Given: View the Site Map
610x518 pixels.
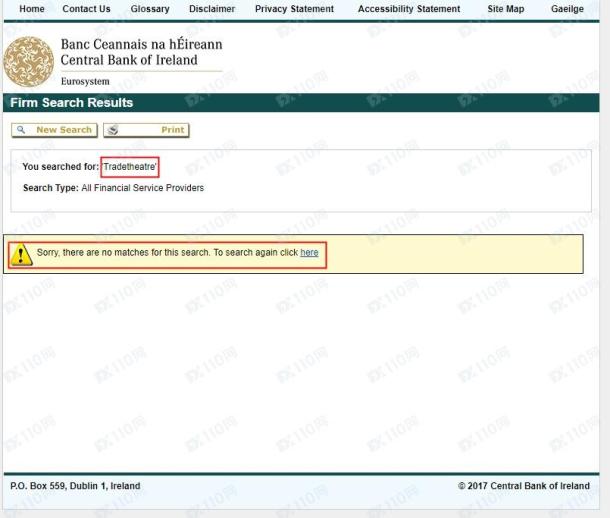Looking at the screenshot, I should pos(506,9).
